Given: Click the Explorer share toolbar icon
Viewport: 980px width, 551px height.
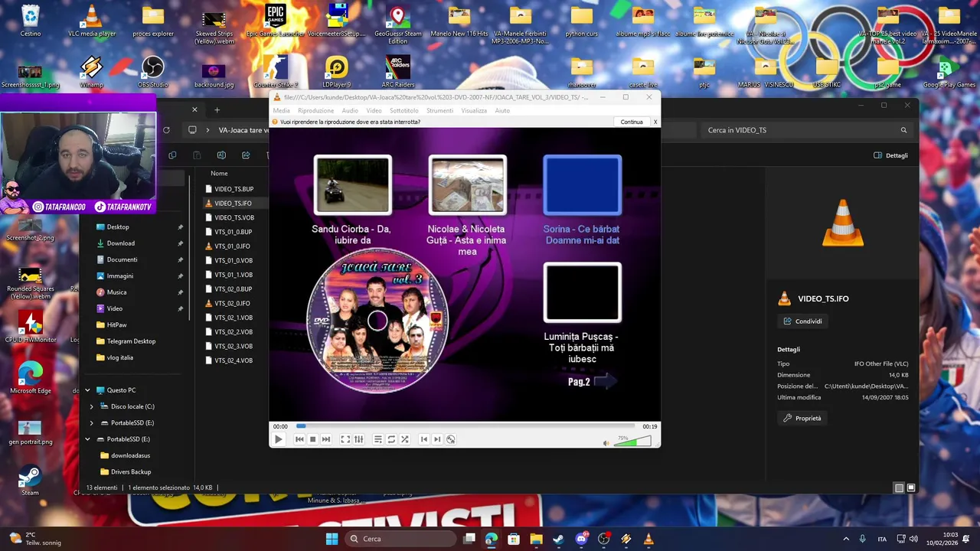Looking at the screenshot, I should 246,155.
